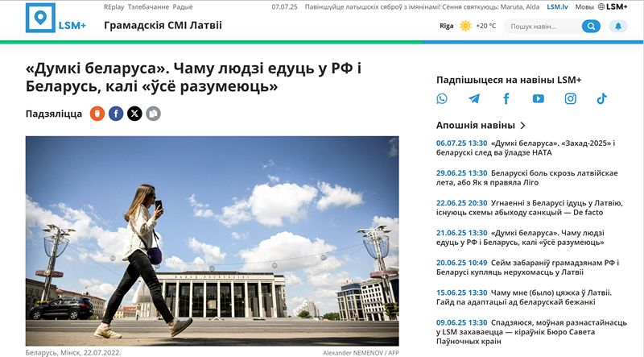The height and width of the screenshot is (357, 644).
Task: Click the LSM+ logo in the header
Action: click(x=55, y=19)
